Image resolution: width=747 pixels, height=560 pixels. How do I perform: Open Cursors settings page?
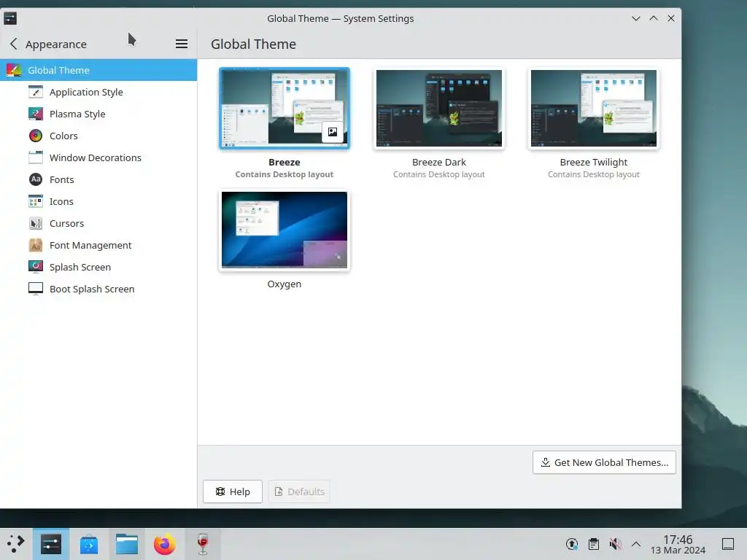point(98,223)
